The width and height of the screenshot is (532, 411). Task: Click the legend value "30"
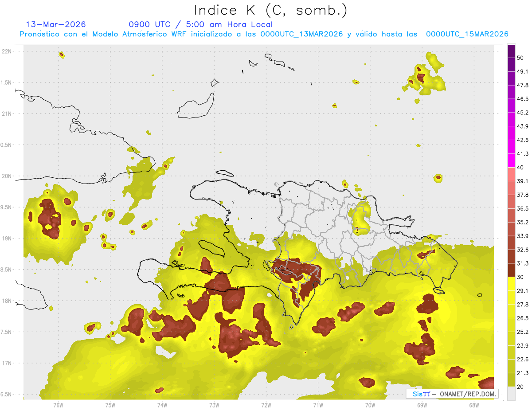click(x=521, y=277)
